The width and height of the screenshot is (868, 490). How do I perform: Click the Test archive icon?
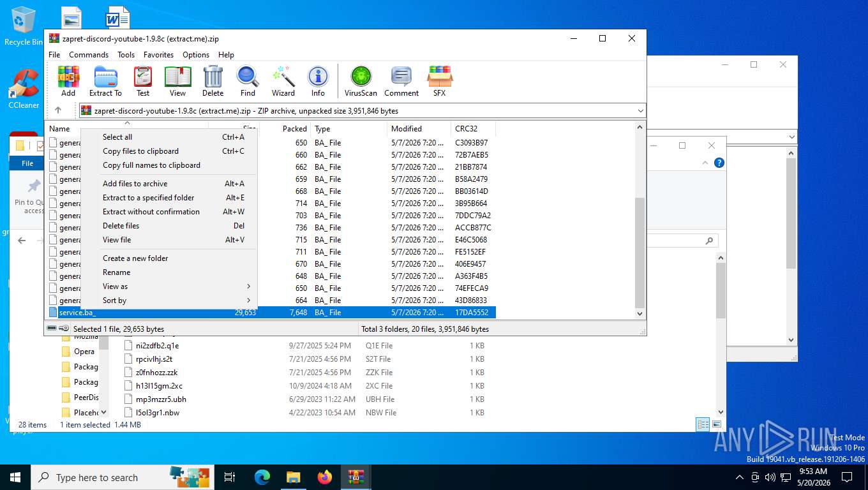(x=143, y=81)
